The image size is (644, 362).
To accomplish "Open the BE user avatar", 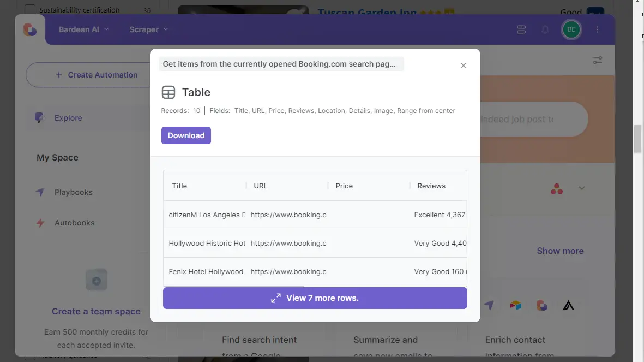I will pos(571,29).
